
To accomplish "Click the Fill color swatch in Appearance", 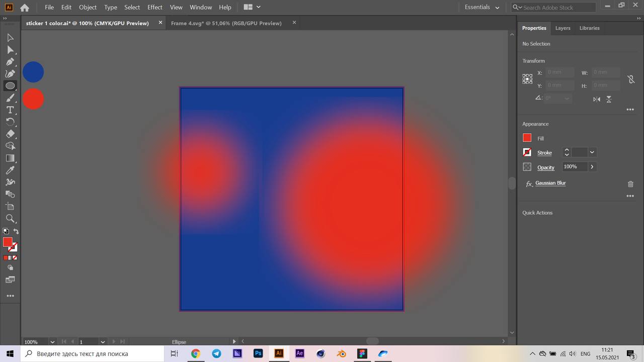I will tap(527, 138).
